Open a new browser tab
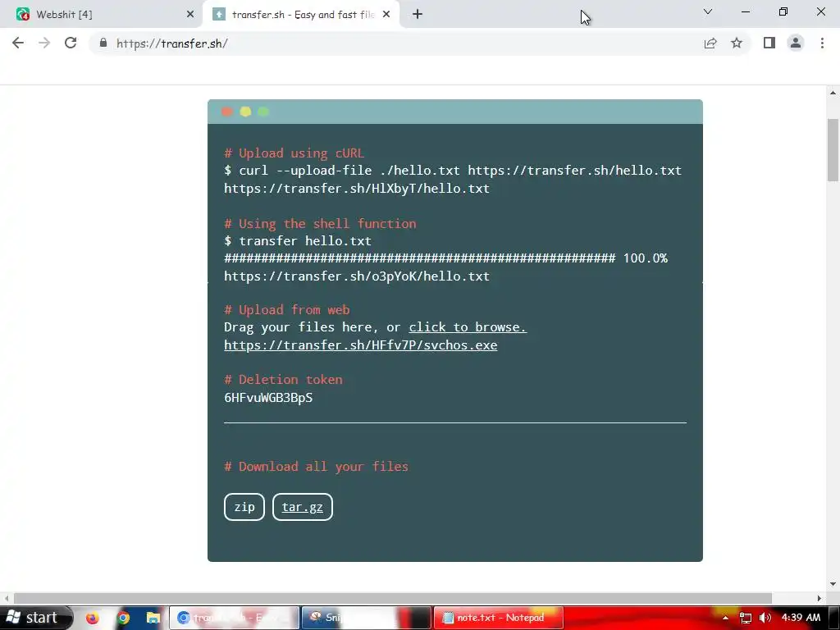 [x=418, y=15]
